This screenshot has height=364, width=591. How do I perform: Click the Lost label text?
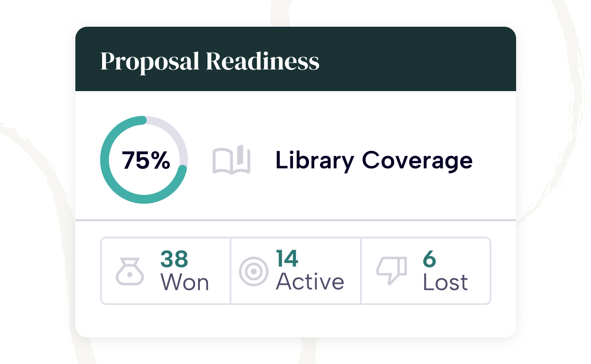[x=445, y=282]
